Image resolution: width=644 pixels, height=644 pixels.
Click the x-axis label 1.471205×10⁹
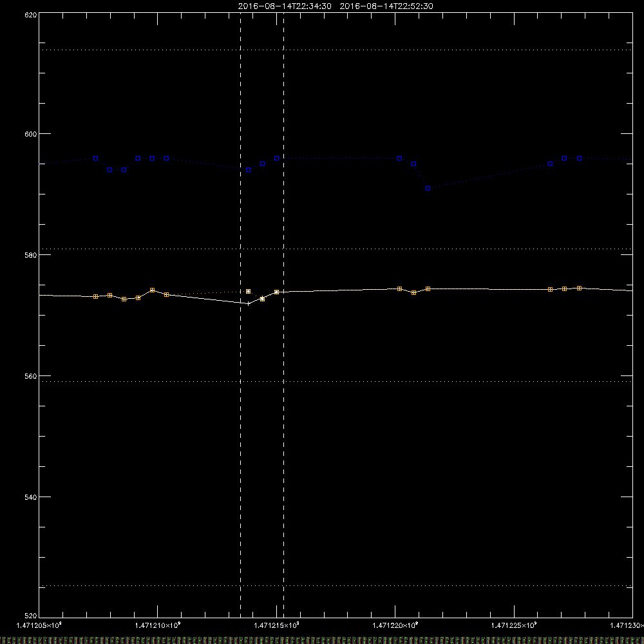39,625
